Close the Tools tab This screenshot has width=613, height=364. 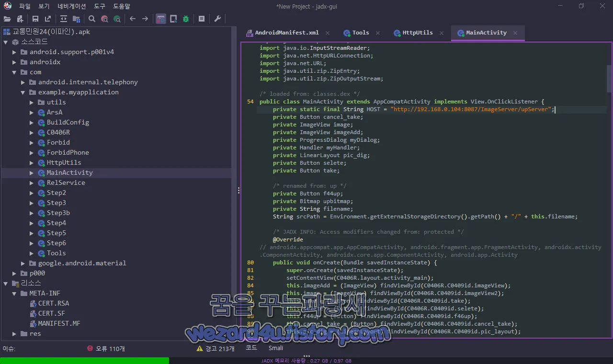point(378,33)
